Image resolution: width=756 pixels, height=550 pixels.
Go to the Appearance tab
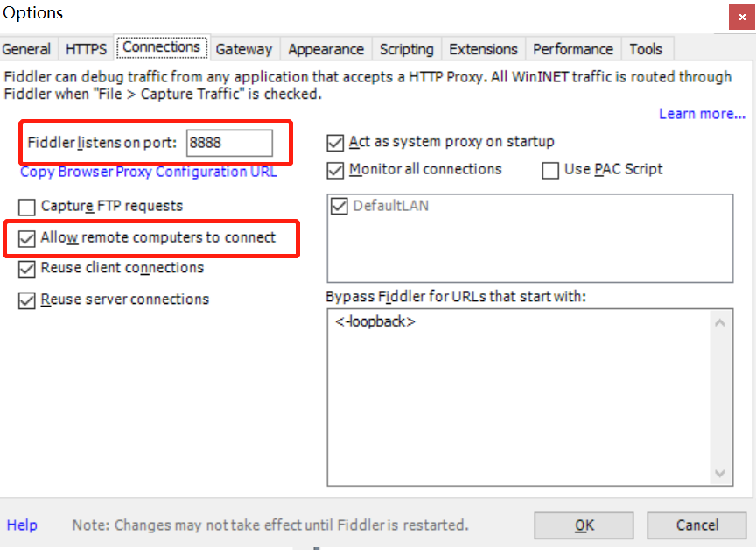point(325,49)
